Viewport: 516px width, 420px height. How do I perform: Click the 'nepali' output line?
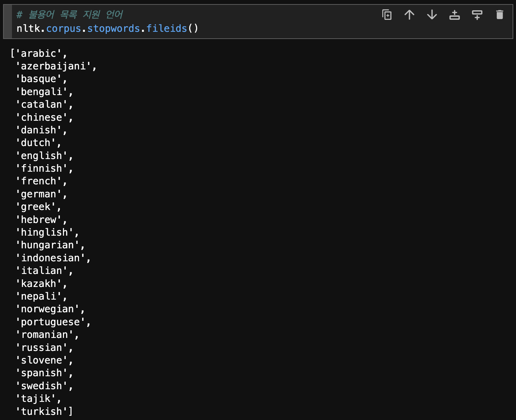point(38,296)
